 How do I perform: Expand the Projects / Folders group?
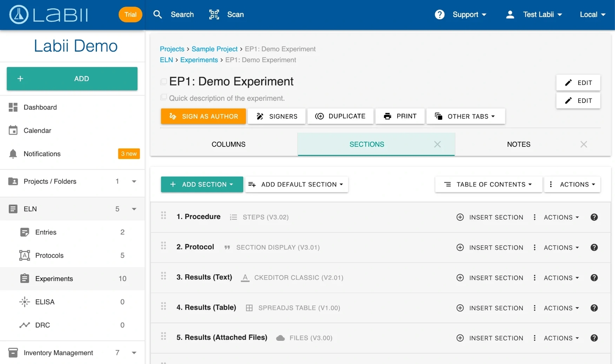click(134, 182)
